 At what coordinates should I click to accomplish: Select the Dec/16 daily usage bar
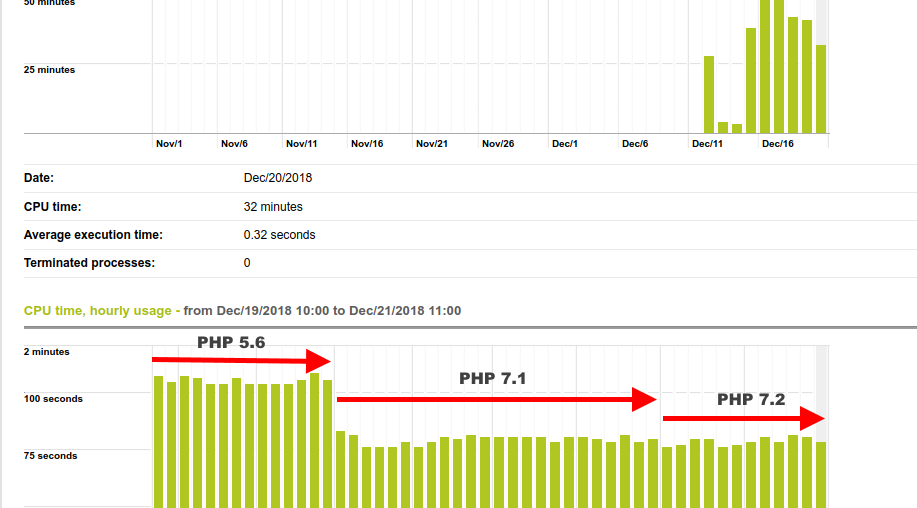coord(765,67)
